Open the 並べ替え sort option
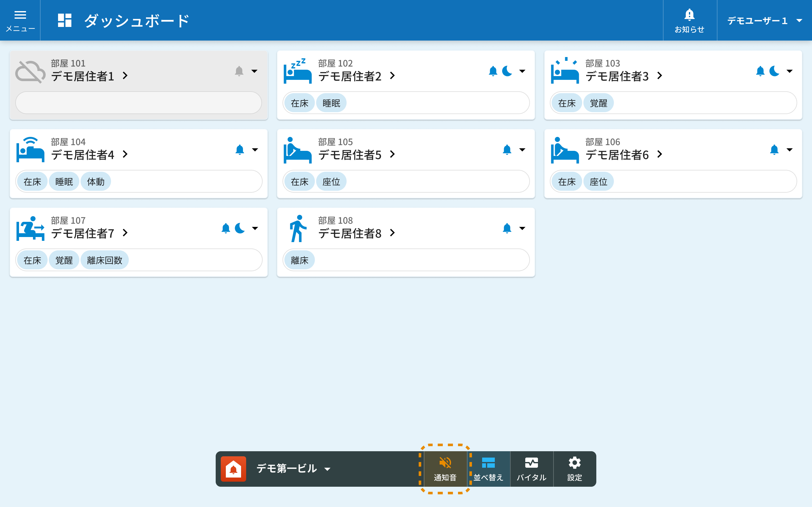The image size is (812, 507). pos(488,469)
